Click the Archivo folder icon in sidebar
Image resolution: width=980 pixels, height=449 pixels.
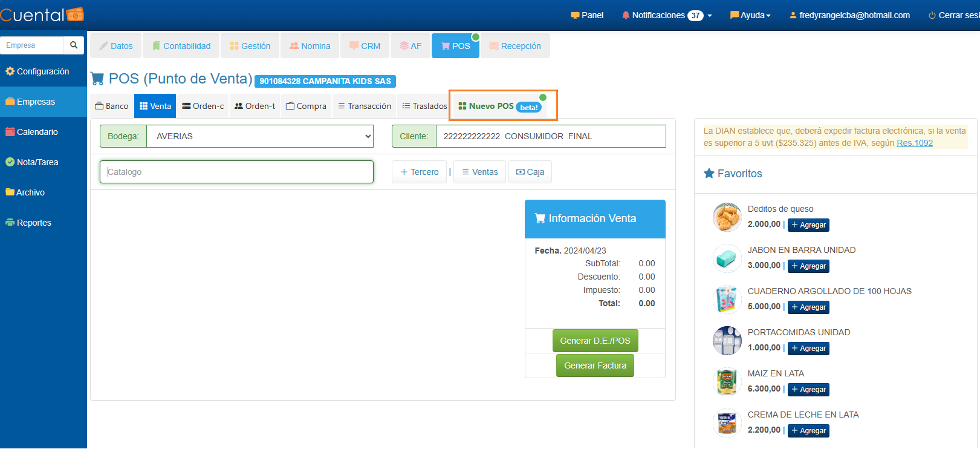pos(10,192)
